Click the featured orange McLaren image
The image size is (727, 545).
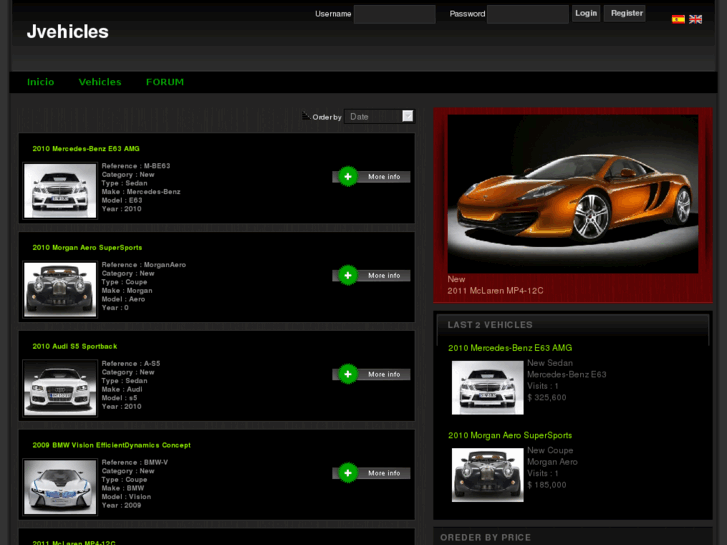pyautogui.click(x=573, y=194)
